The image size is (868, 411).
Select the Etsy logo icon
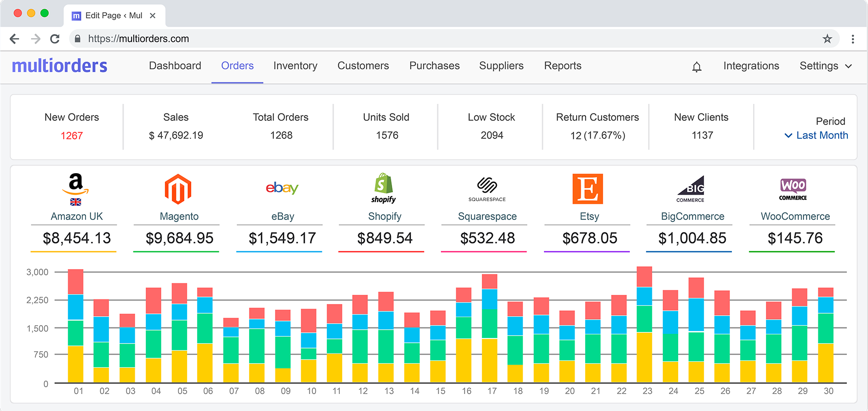pyautogui.click(x=588, y=189)
